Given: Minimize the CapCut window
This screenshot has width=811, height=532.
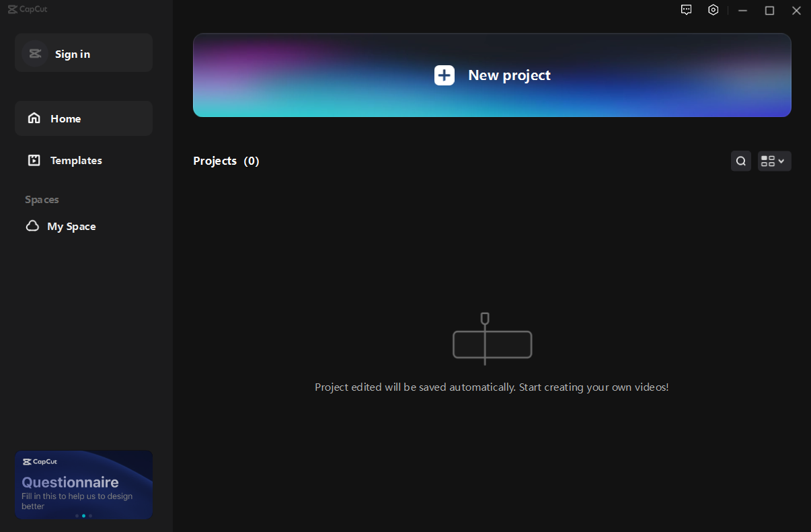Looking at the screenshot, I should pyautogui.click(x=742, y=10).
